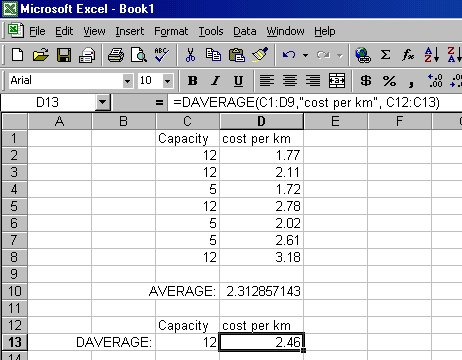Click Excel document icon left of File menu

coord(15,31)
